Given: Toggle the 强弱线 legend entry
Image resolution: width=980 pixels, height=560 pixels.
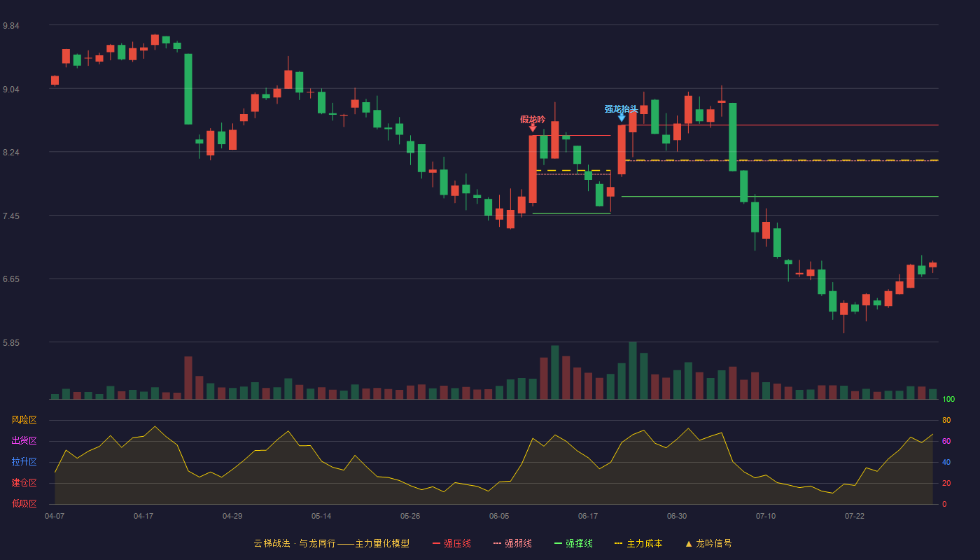Looking at the screenshot, I should 512,543.
